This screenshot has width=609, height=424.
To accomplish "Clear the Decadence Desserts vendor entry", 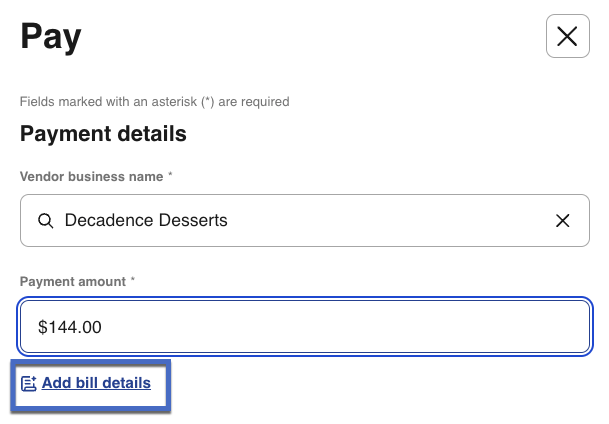I will [563, 220].
